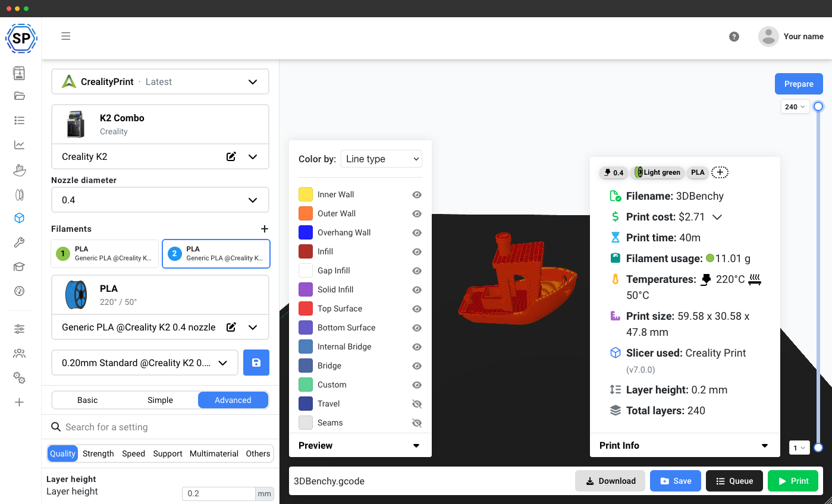This screenshot has height=504, width=832.
Task: Open the graduation cap icon in sidebar
Action: (19, 267)
